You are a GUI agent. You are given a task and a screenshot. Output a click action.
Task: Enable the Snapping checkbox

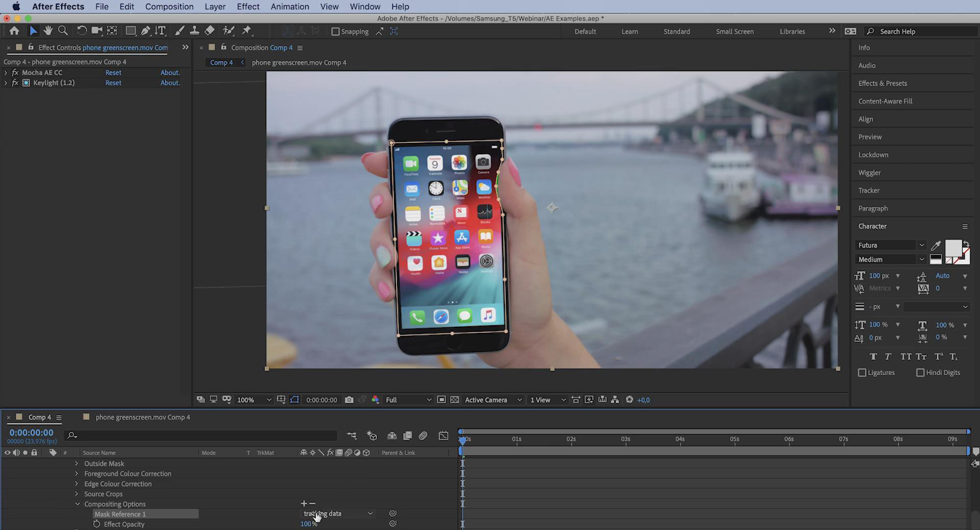pos(335,32)
